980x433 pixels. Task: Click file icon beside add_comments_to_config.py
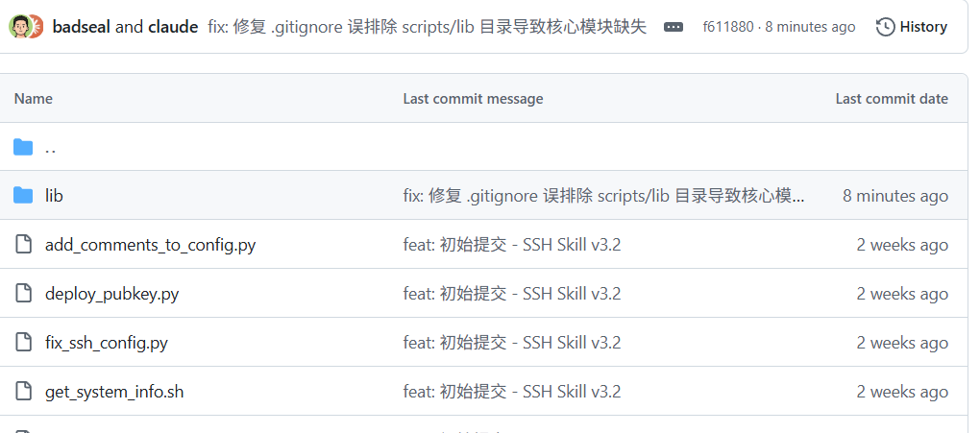coord(23,244)
